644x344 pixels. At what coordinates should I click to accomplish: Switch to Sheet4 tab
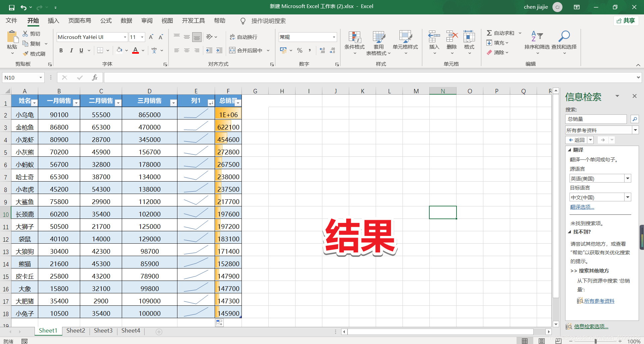click(131, 331)
